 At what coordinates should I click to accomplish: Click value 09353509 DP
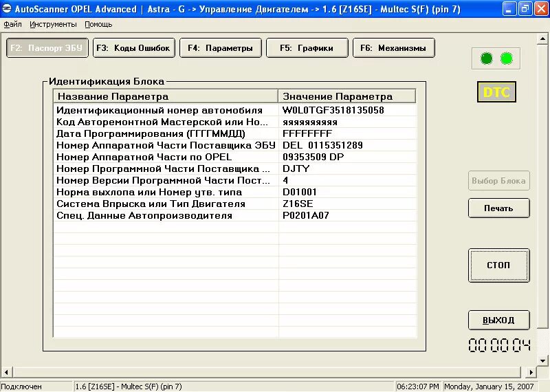(313, 157)
